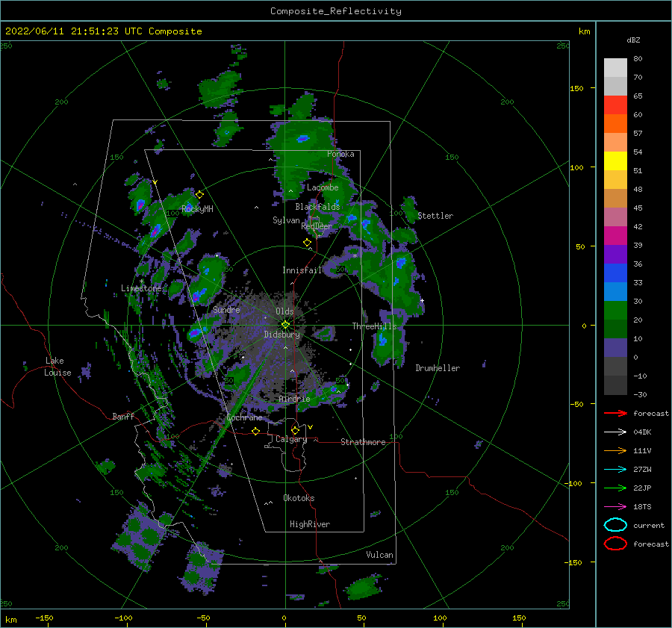Select the 65 dBZ red color swatch
672x628 pixels.
click(x=615, y=105)
